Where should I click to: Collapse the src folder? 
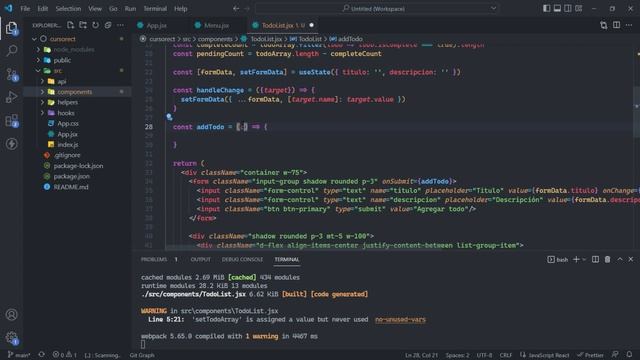(x=38, y=71)
